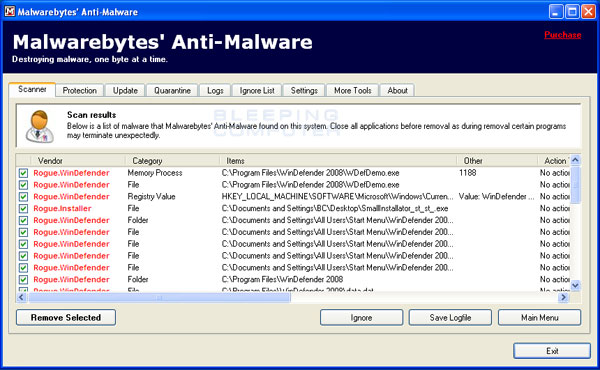
Task: Click the Malwarebytes title bar app icon
Action: [x=10, y=11]
